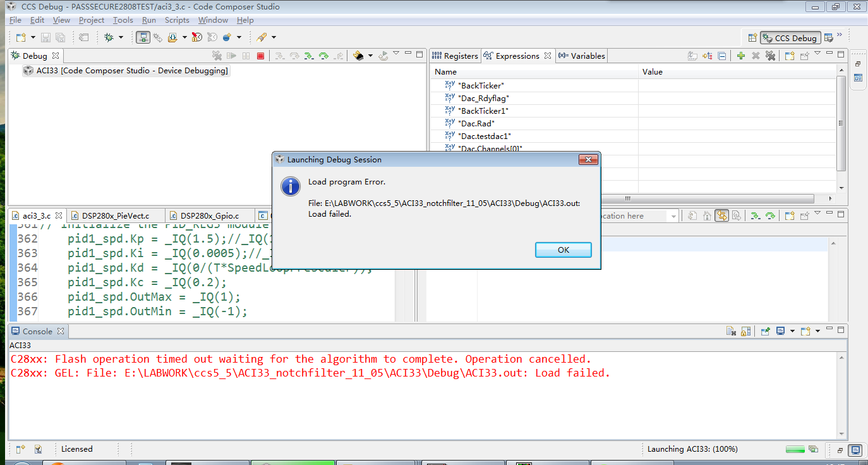Toggle the Console Scroll Lock icon
The width and height of the screenshot is (868, 465).
pyautogui.click(x=745, y=331)
